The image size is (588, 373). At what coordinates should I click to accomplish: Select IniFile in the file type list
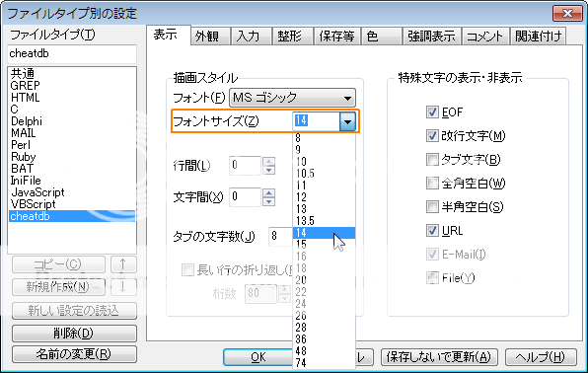point(72,181)
